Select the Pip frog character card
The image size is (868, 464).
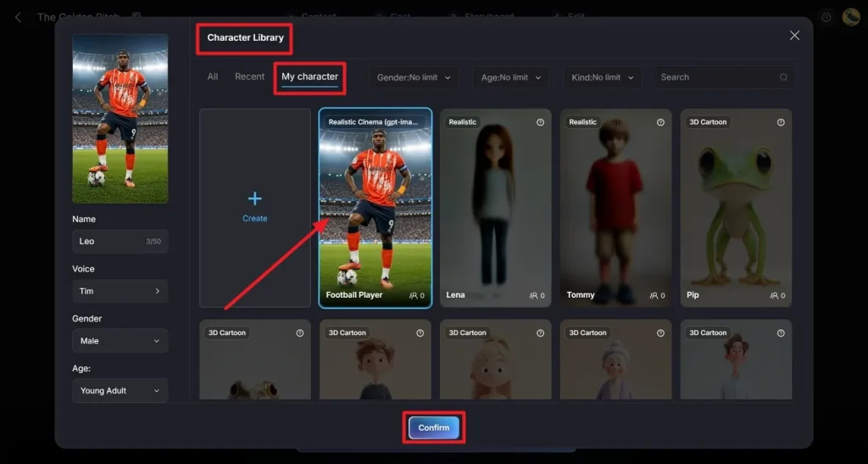pyautogui.click(x=736, y=208)
